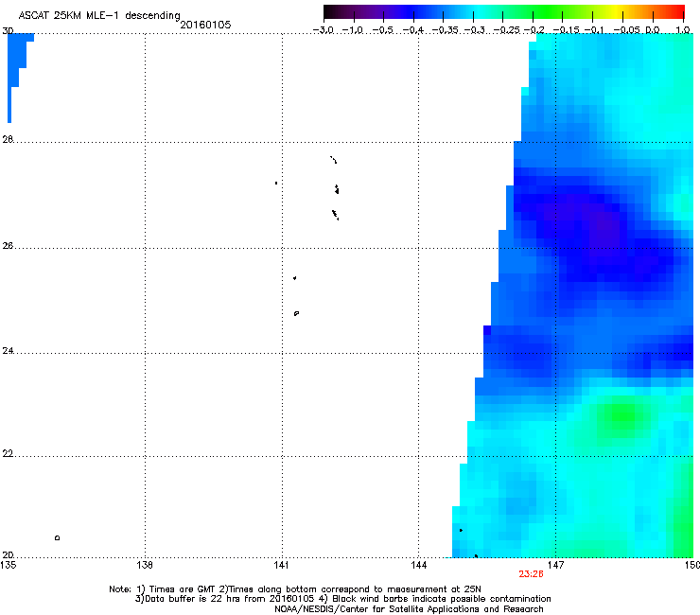Click the "-0.4" color scale label
This screenshot has width=700, height=615.
click(413, 30)
